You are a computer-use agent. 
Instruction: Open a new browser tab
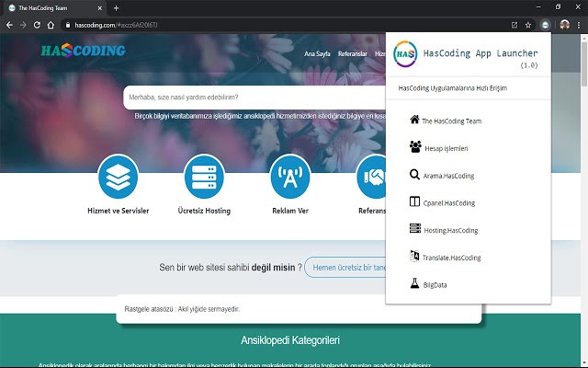pos(116,8)
